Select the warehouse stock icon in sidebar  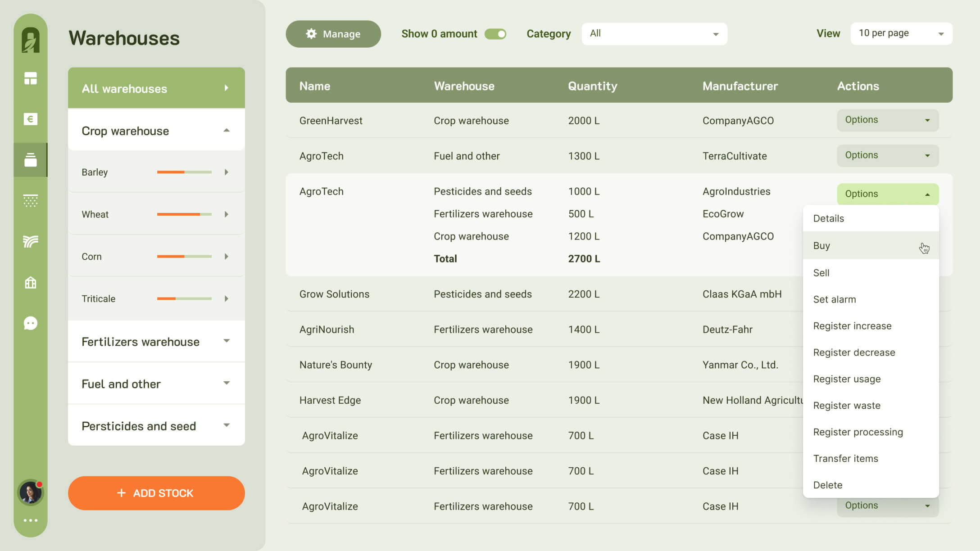pyautogui.click(x=30, y=160)
